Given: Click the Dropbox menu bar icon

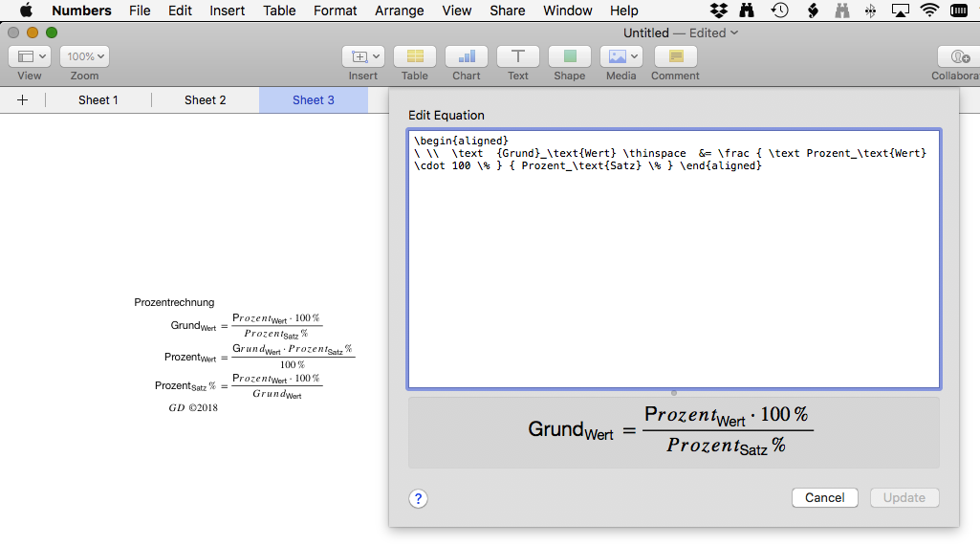Looking at the screenshot, I should coord(719,11).
